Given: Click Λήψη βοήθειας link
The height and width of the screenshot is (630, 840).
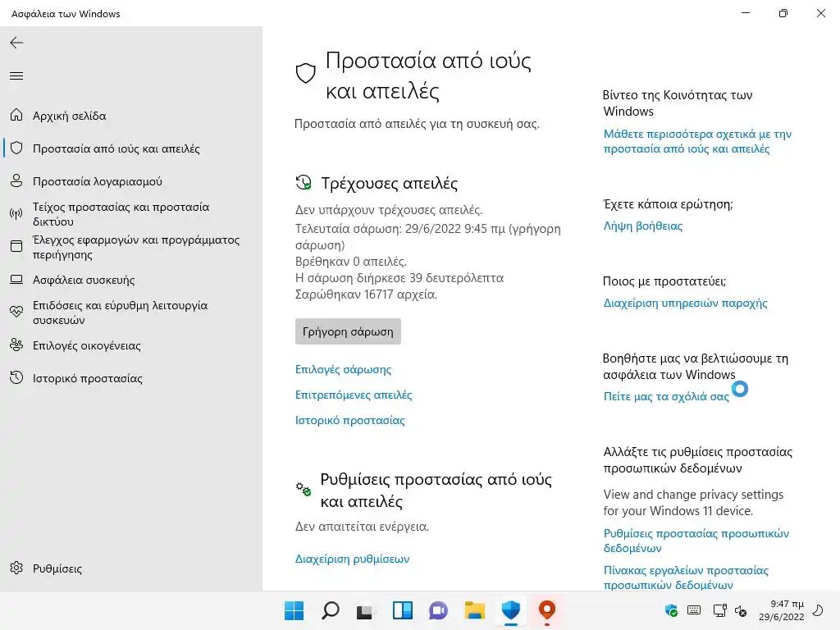Looking at the screenshot, I should tap(643, 226).
